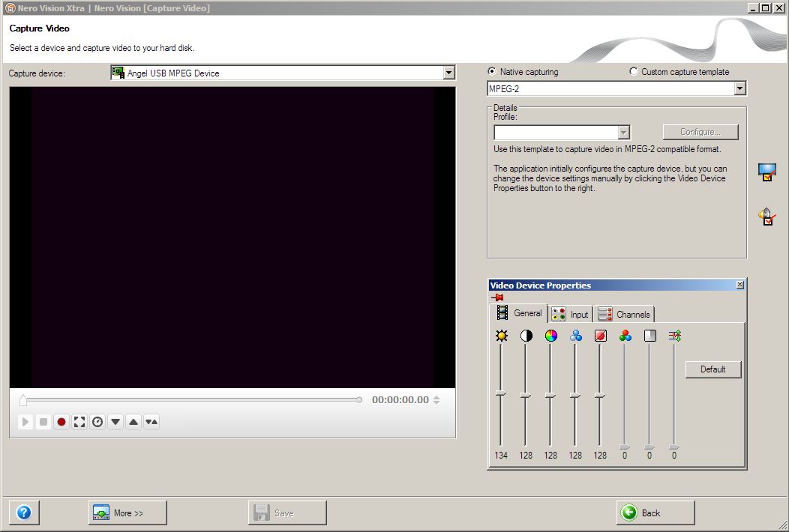This screenshot has width=789, height=532.
Task: Click the gray square icon above a slider
Action: click(650, 336)
